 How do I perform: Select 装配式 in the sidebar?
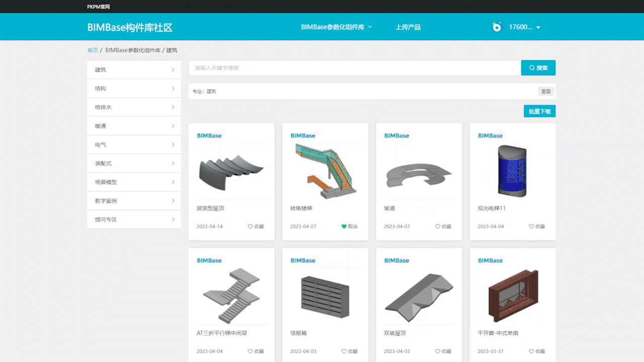pyautogui.click(x=134, y=163)
